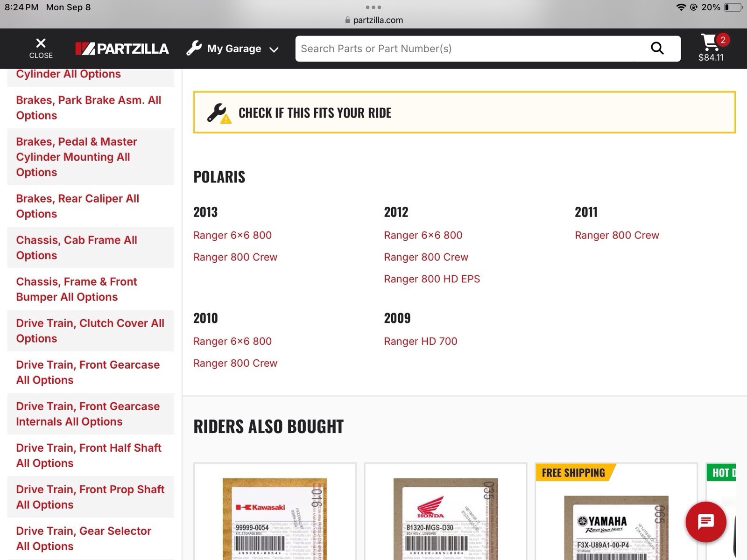Expand the My Garage dropdown chevron

pos(274,49)
